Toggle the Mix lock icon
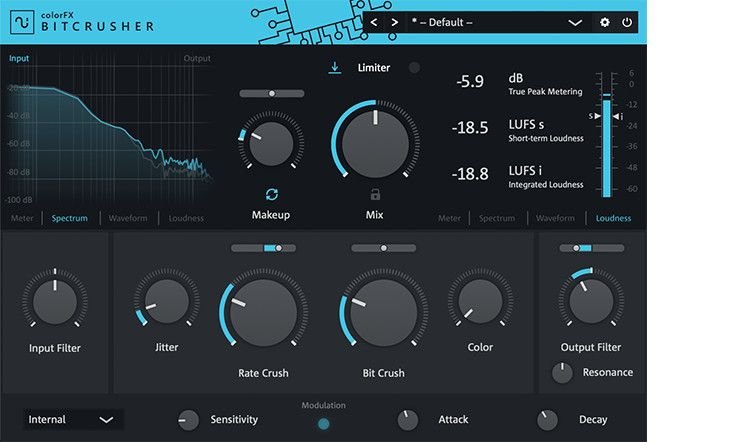 [375, 194]
